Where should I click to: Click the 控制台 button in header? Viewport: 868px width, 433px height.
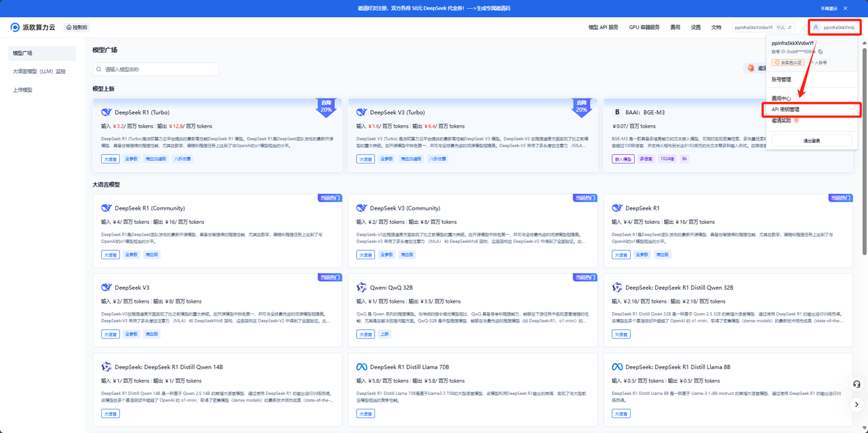[77, 27]
